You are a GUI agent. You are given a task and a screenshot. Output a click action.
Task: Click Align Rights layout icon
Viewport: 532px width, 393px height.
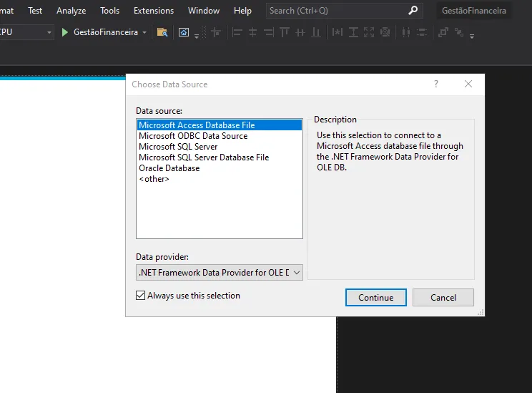pyautogui.click(x=269, y=32)
